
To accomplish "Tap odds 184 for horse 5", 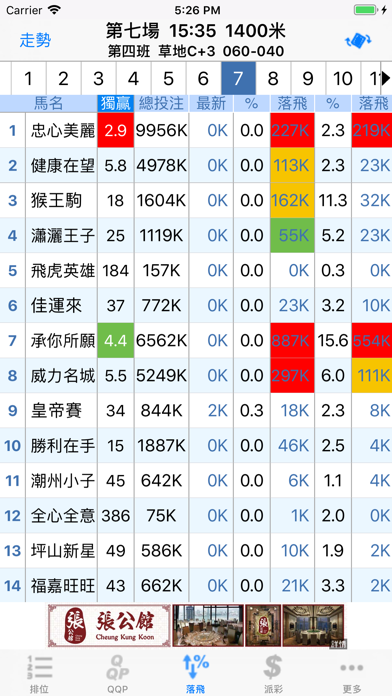I will click(115, 271).
